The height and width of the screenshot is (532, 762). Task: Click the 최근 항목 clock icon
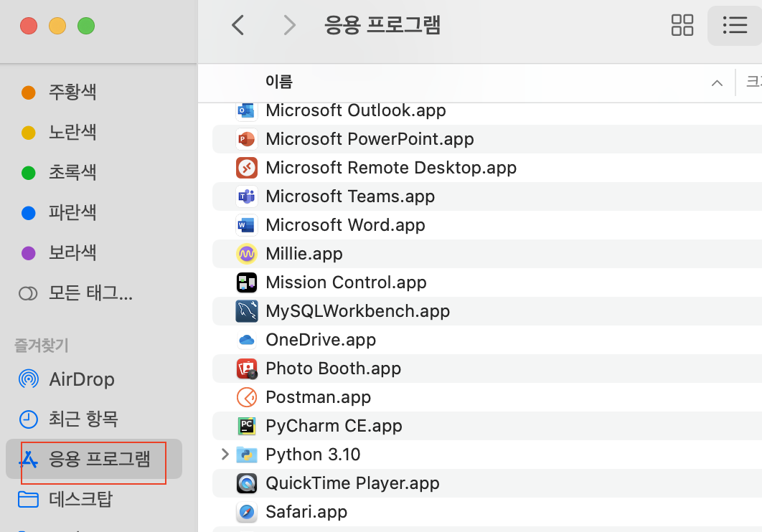click(x=28, y=419)
